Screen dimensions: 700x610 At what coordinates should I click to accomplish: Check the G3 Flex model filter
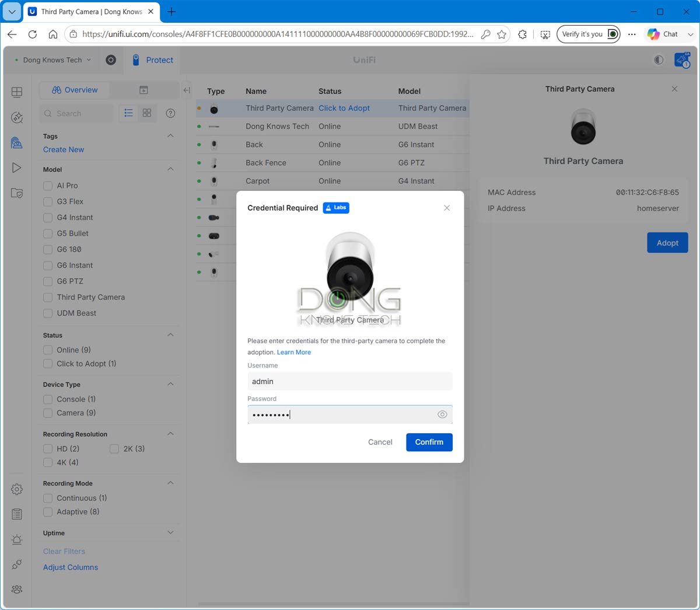pos(48,201)
